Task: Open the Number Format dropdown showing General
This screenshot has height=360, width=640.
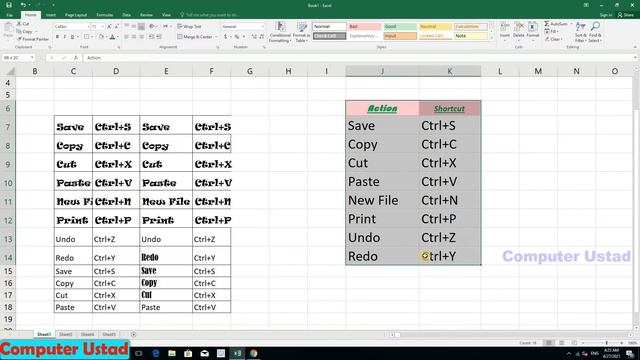Action: (x=262, y=27)
